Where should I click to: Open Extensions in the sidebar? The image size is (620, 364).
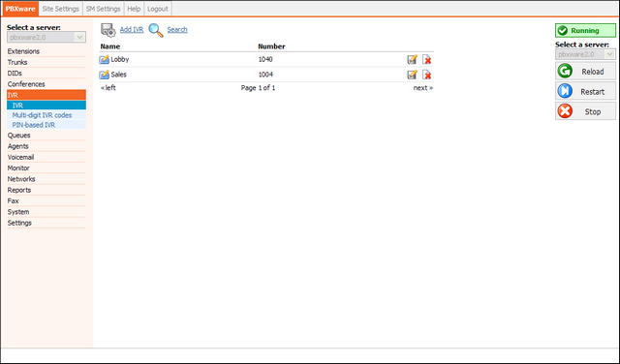(x=46, y=51)
